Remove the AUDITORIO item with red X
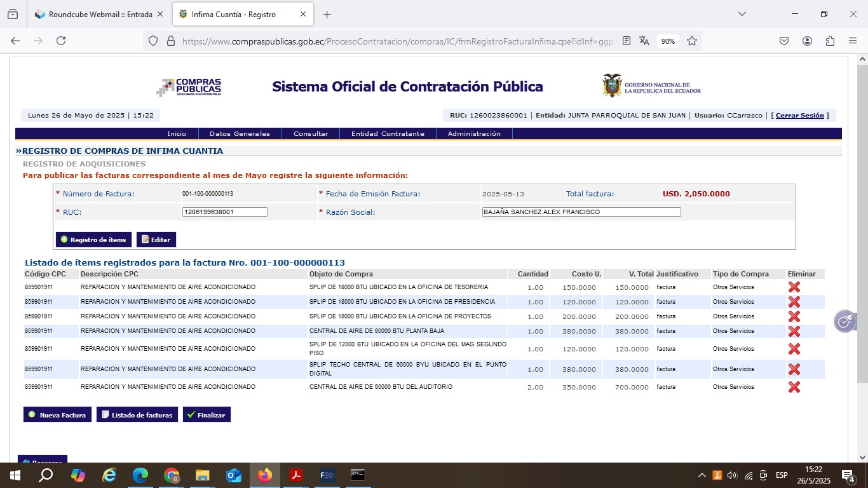 [x=794, y=387]
